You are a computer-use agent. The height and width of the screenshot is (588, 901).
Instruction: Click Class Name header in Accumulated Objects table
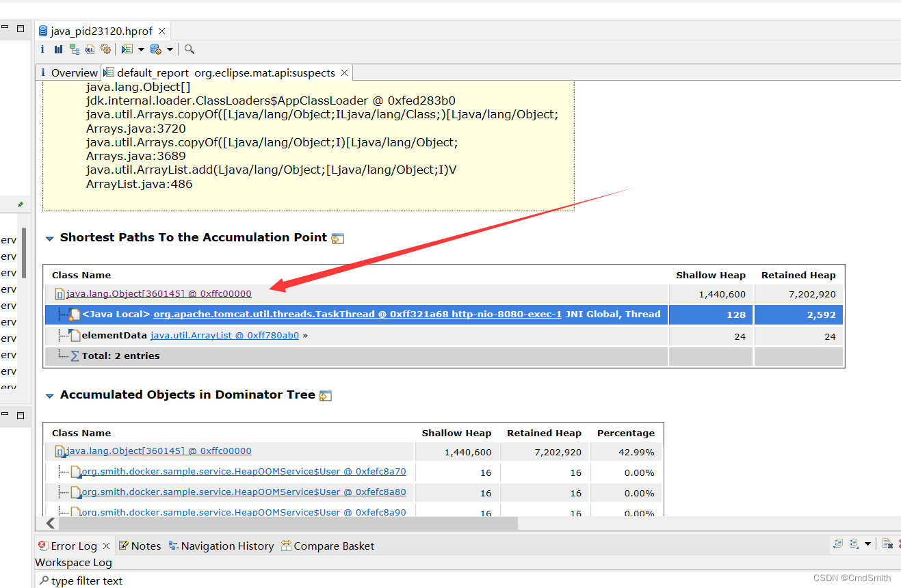[81, 433]
